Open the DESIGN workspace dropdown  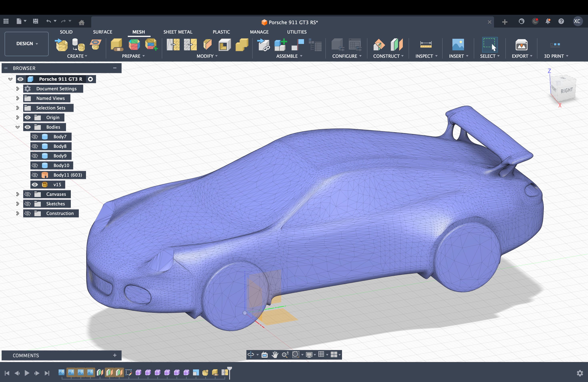(x=27, y=44)
